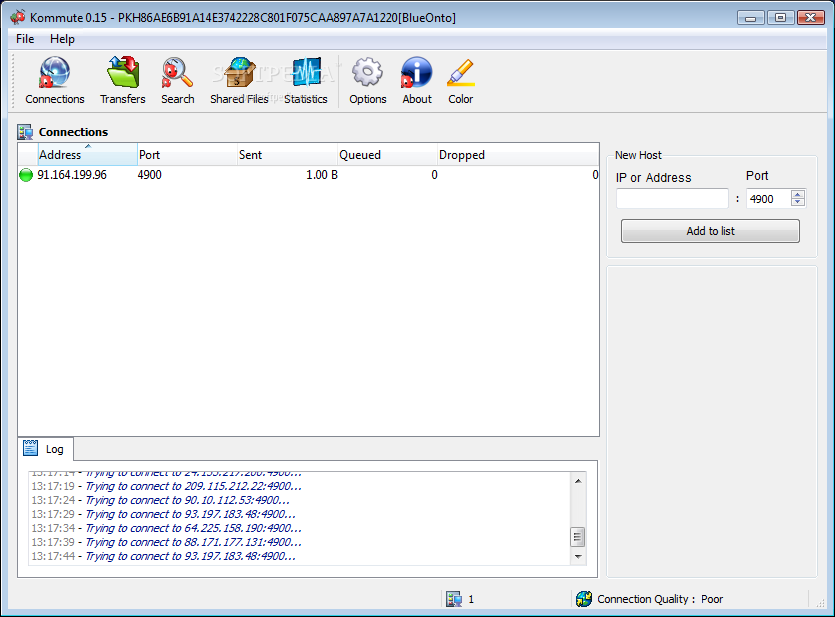Click the window resize grip
This screenshot has height=617, width=835.
tap(820, 602)
